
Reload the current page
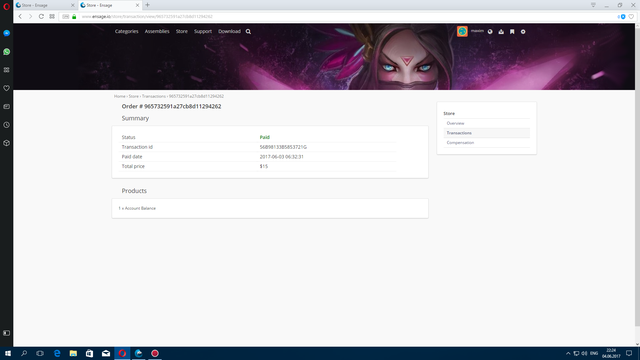click(x=41, y=16)
